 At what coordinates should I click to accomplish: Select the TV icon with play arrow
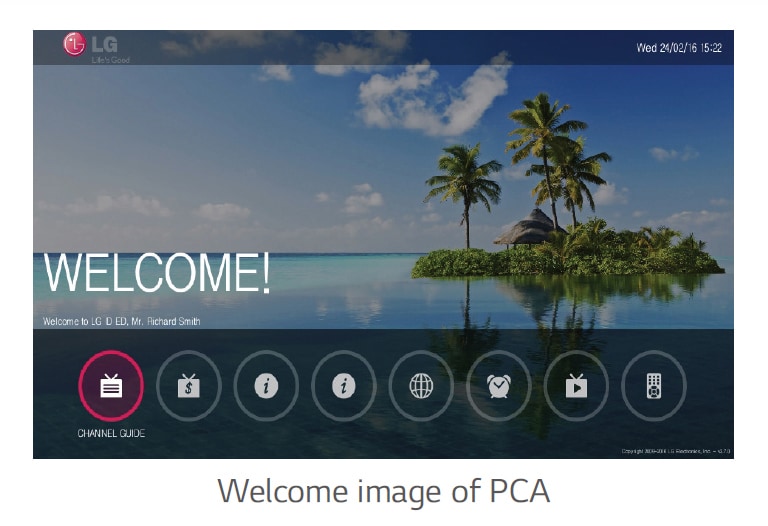[x=576, y=386]
